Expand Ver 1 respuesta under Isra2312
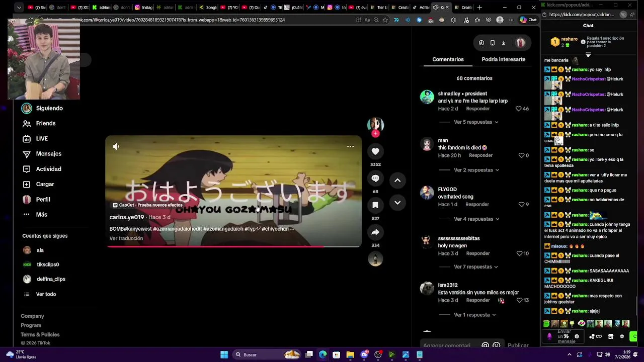 [474, 315]
